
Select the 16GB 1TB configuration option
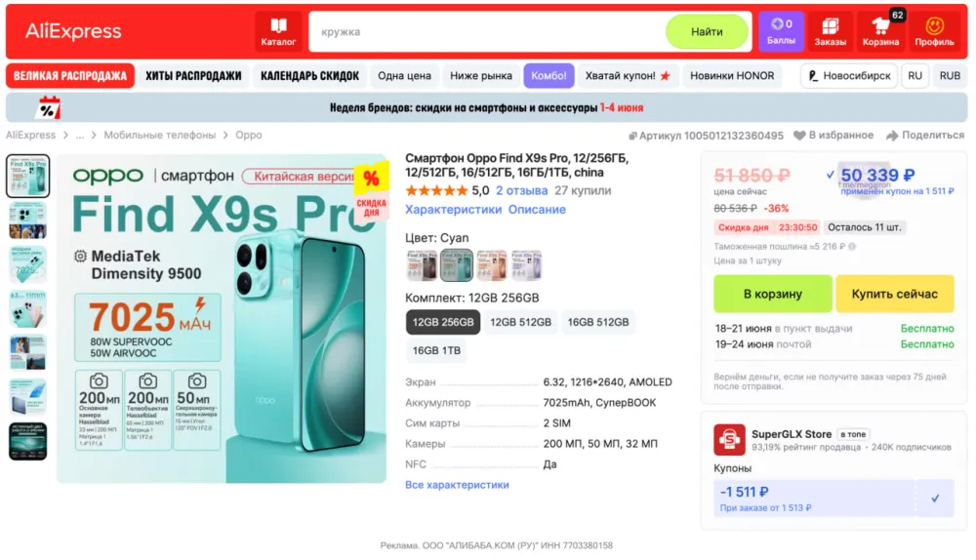click(x=436, y=351)
